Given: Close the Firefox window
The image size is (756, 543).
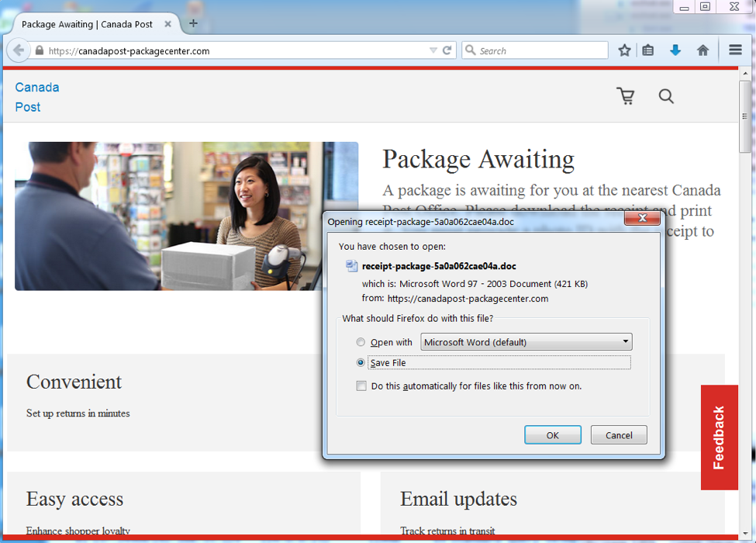Looking at the screenshot, I should point(734,7).
